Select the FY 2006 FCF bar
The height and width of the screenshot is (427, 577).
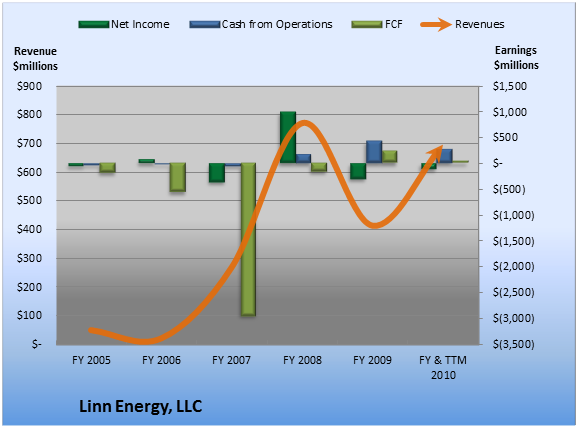[x=177, y=177]
